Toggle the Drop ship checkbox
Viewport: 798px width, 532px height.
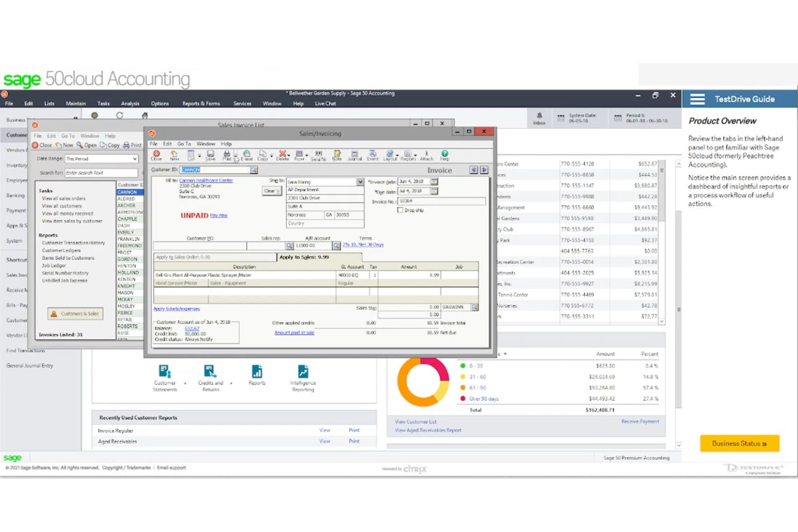(x=400, y=210)
